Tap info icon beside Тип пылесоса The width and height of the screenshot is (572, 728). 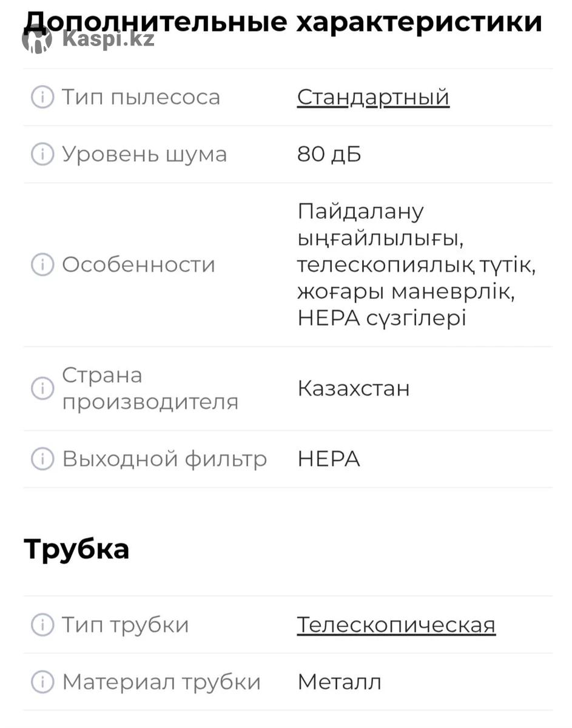tap(42, 97)
